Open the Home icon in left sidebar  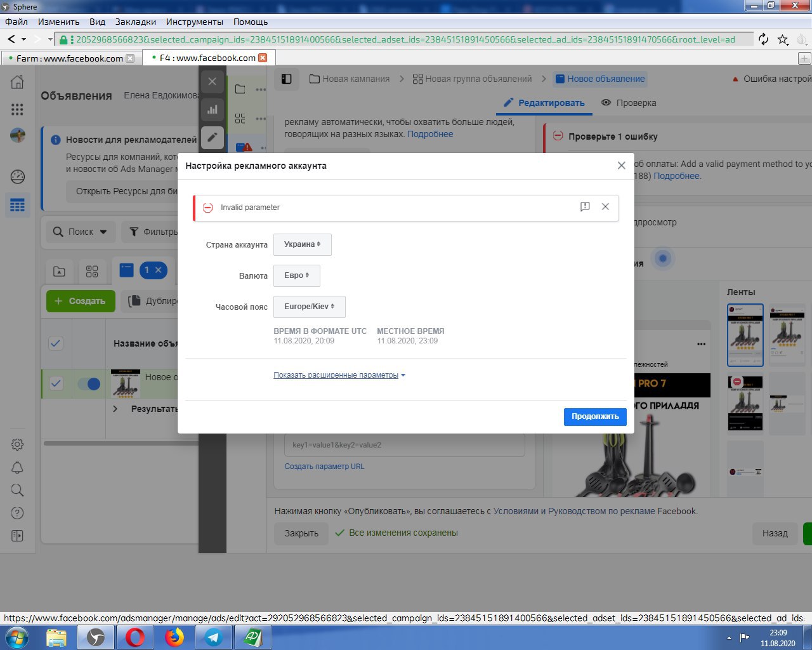pos(18,81)
